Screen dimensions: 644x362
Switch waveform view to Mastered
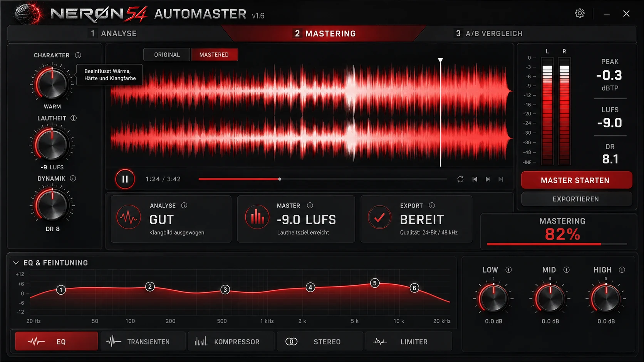(214, 55)
